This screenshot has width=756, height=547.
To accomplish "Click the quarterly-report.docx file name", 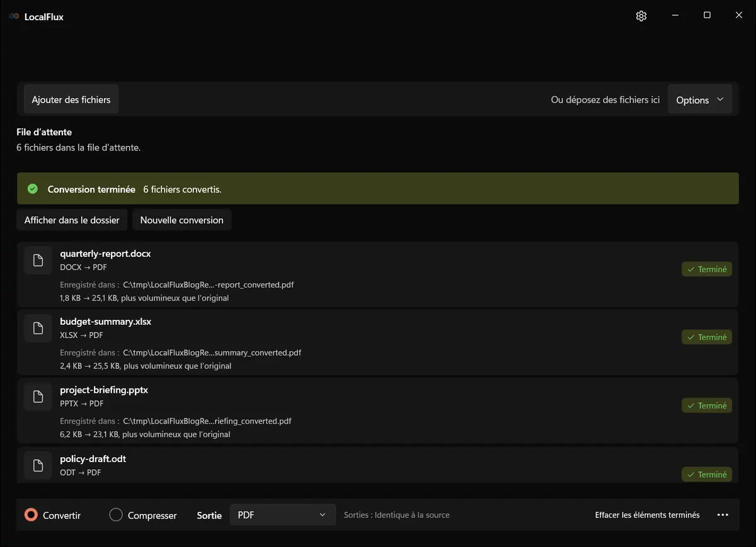I will tap(105, 254).
